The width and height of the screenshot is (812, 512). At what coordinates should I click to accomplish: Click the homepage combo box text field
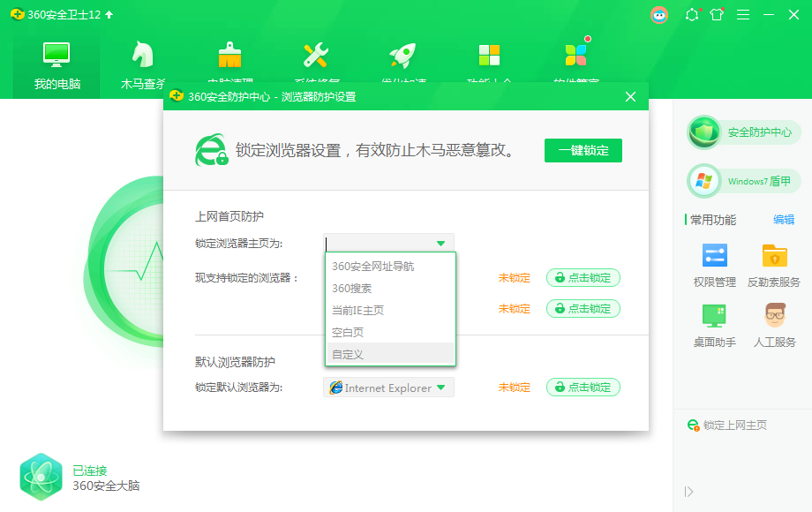pos(380,243)
